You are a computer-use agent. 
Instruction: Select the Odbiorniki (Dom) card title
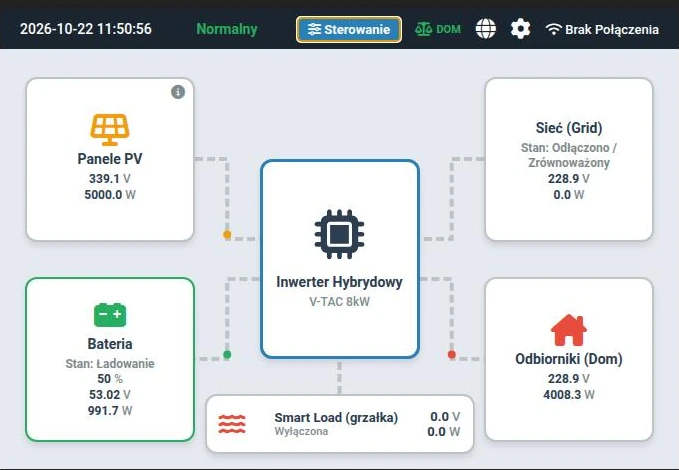click(569, 359)
